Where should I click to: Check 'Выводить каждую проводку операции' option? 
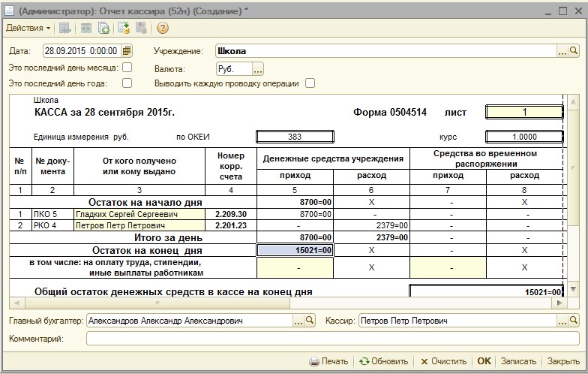coord(310,83)
